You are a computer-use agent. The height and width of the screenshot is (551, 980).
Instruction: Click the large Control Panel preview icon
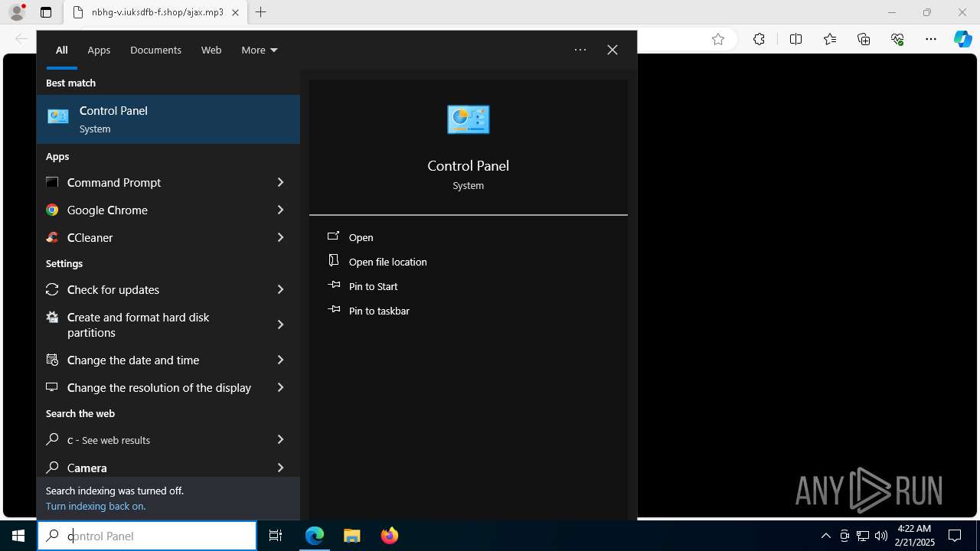(468, 119)
